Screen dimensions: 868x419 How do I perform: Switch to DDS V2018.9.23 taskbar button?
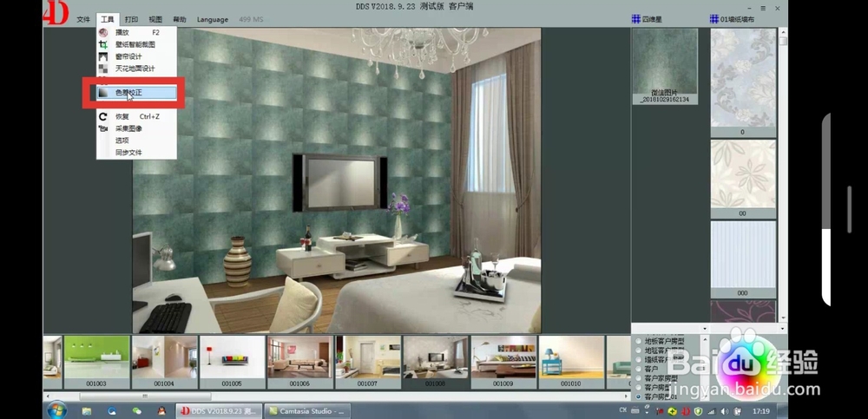219,411
